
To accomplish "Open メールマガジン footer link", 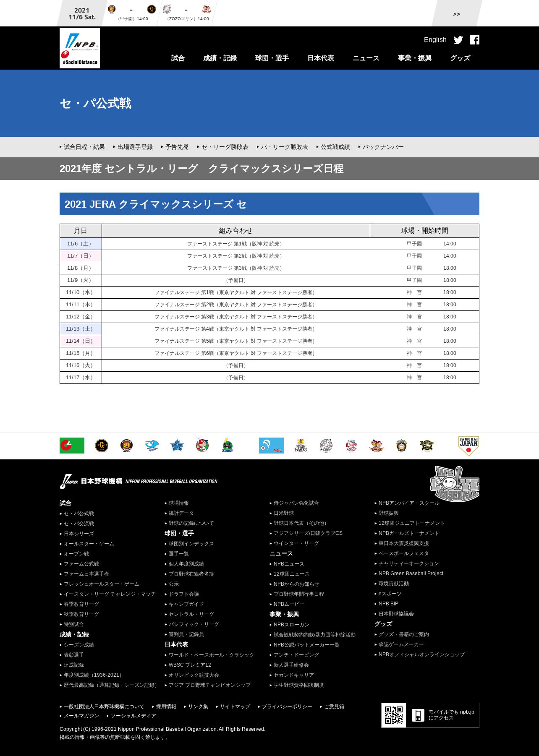I will click(79, 716).
